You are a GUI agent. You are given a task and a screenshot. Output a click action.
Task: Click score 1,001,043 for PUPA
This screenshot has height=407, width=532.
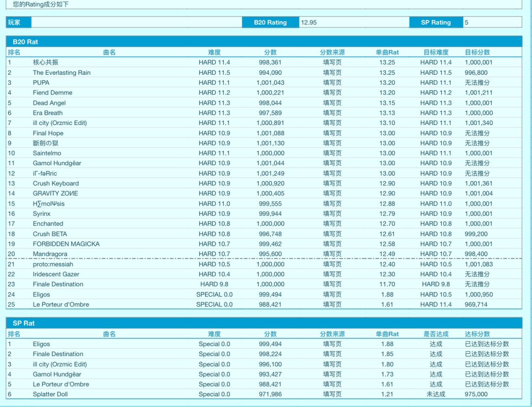point(270,82)
